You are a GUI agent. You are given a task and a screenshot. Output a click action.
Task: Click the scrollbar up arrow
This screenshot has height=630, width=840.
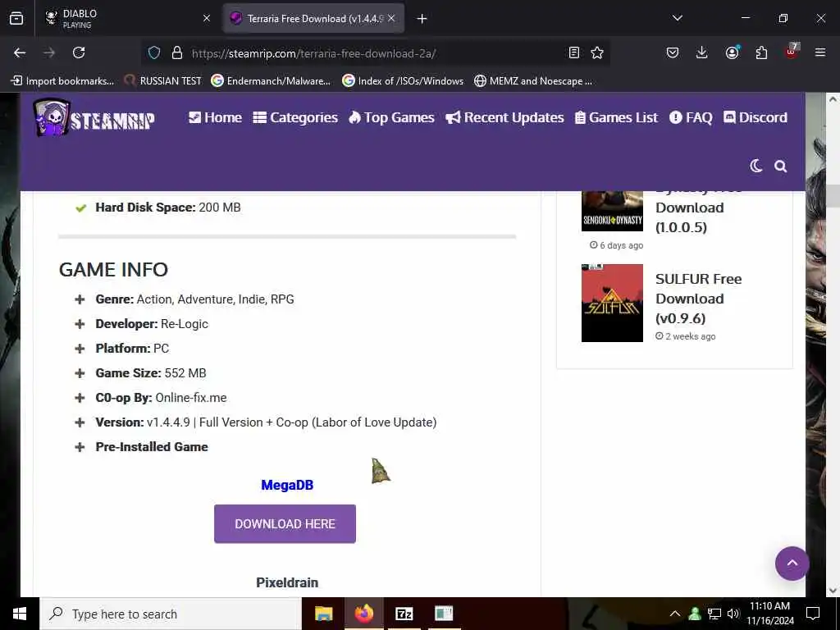[833, 99]
